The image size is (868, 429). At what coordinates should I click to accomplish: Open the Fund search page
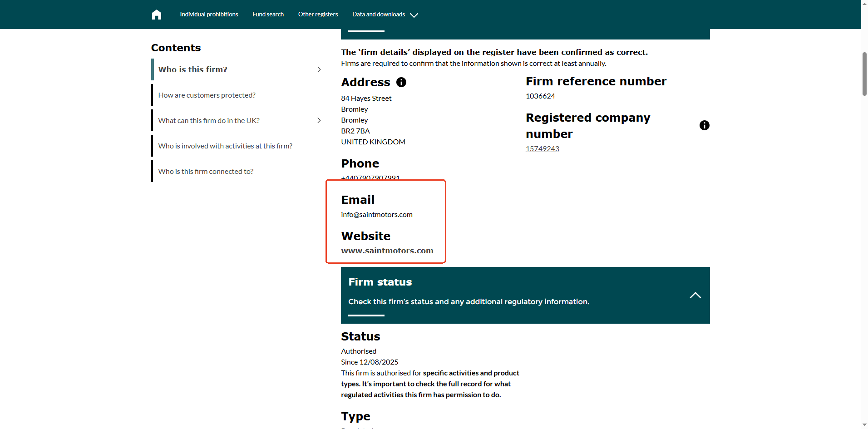268,15
